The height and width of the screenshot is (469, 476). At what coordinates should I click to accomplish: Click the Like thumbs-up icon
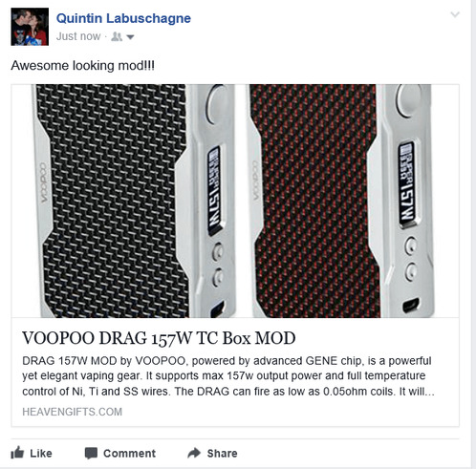pyautogui.click(x=17, y=453)
